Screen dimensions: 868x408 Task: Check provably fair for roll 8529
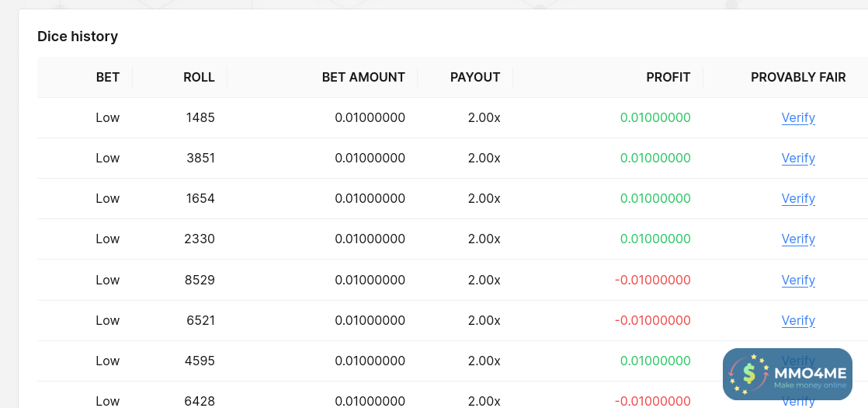pyautogui.click(x=798, y=280)
